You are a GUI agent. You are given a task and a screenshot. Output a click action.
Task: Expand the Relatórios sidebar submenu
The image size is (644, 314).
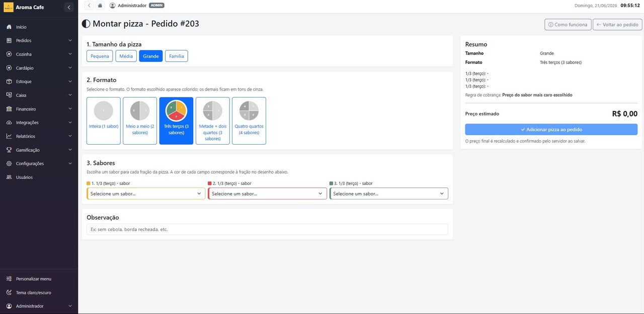point(70,136)
